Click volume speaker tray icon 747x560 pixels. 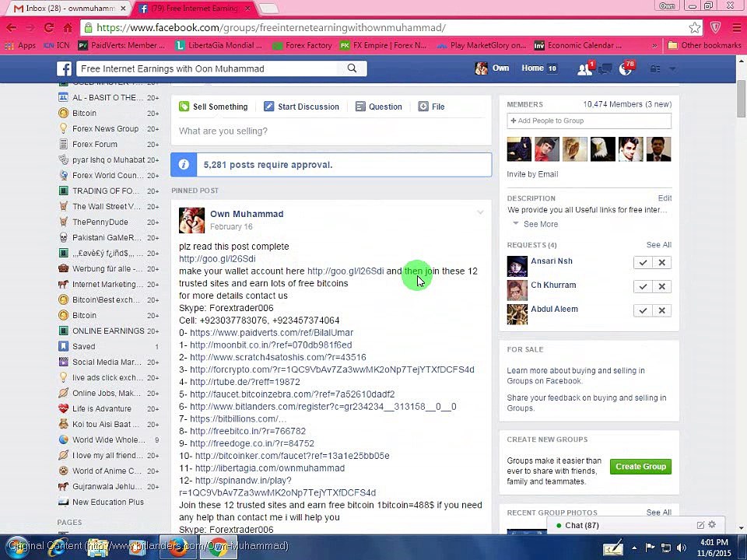coord(682,548)
